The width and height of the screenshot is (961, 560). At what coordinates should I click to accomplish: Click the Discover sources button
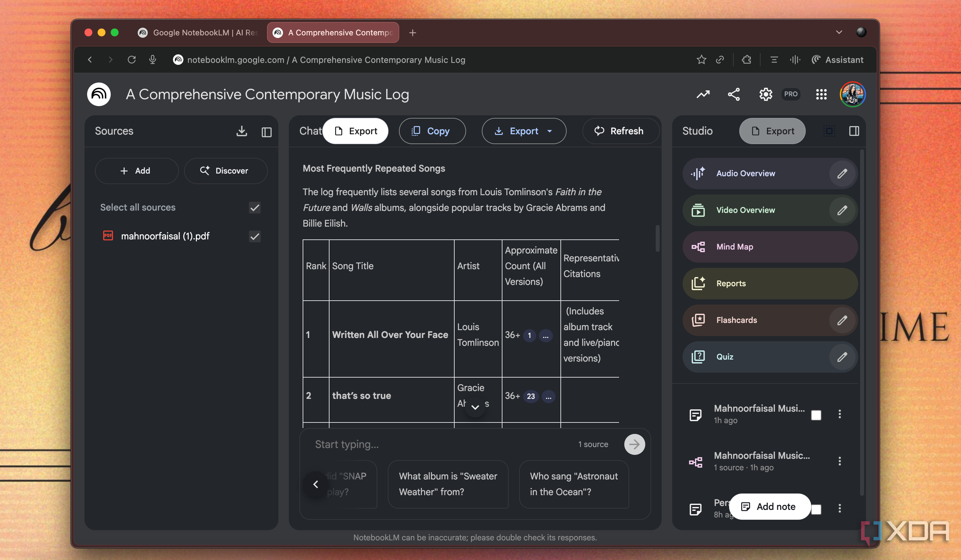[x=225, y=171]
